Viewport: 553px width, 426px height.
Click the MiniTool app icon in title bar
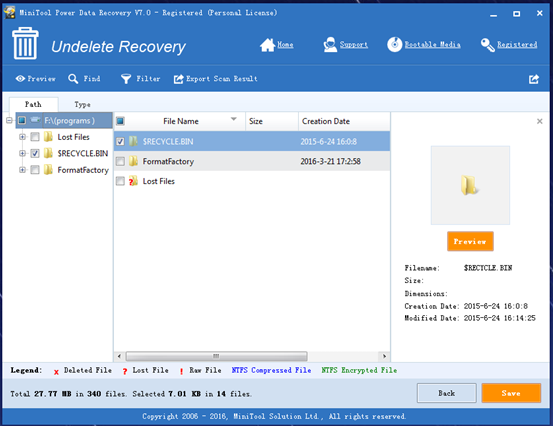(x=9, y=12)
